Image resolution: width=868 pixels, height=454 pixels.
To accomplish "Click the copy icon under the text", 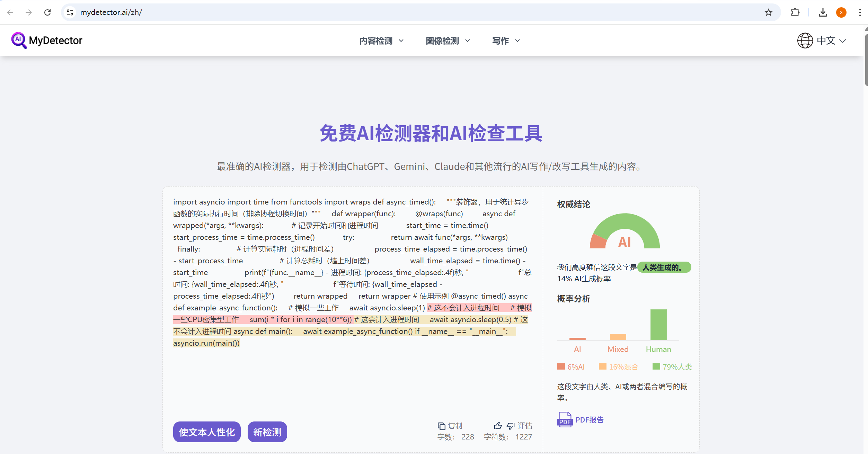I will [x=441, y=426].
